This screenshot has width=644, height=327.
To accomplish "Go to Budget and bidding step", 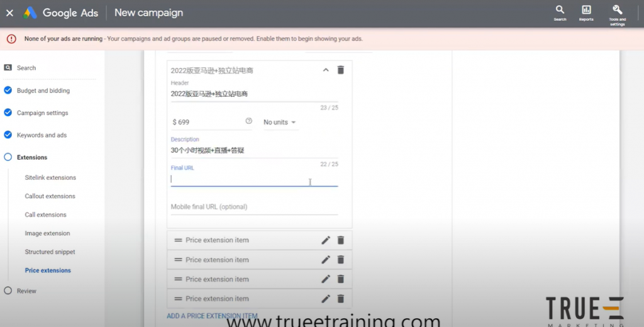I will tap(43, 91).
